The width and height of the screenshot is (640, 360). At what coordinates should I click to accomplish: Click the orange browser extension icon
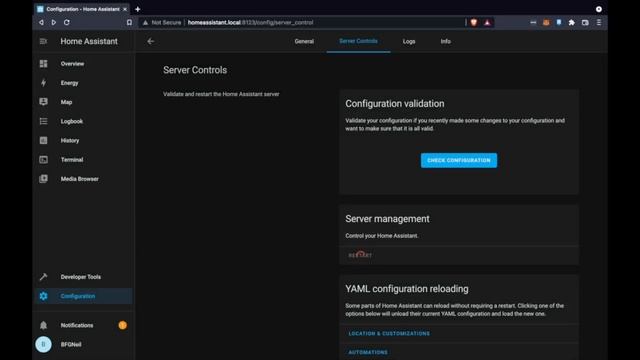546,22
